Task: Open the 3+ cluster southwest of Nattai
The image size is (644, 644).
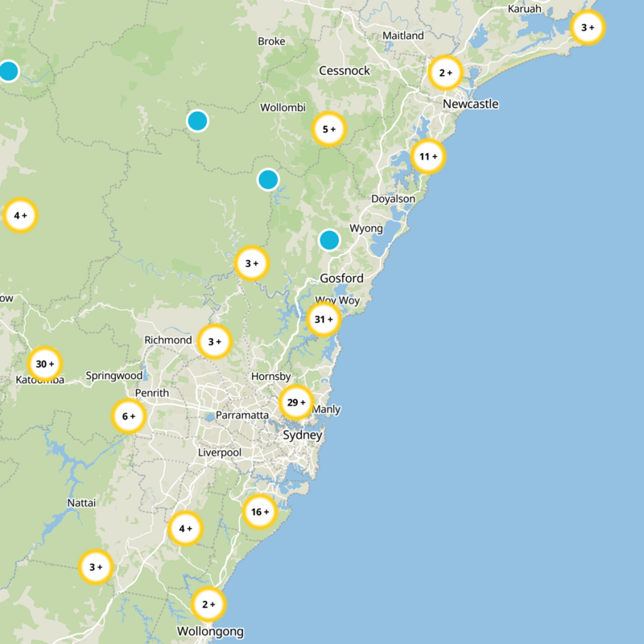Action: [x=96, y=567]
